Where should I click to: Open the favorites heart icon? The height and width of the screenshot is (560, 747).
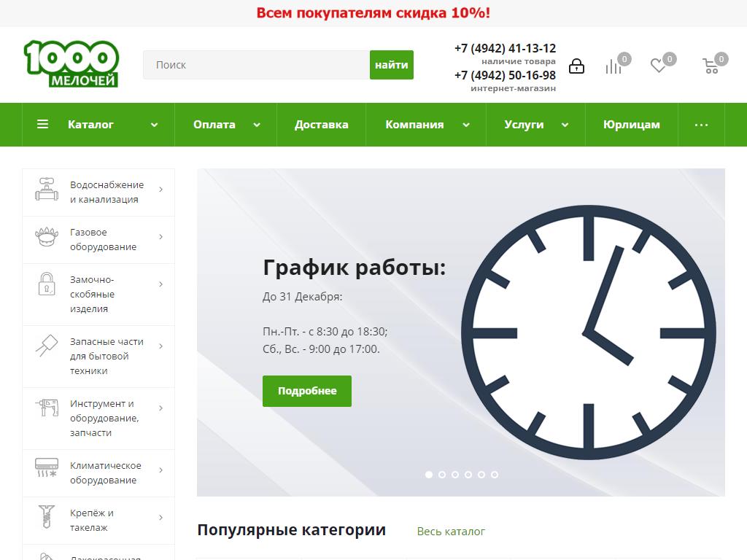click(x=658, y=66)
